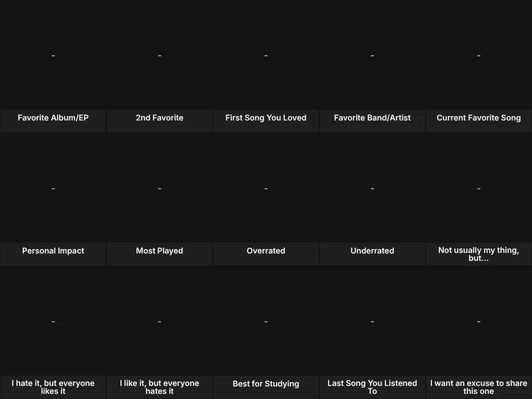This screenshot has width=532, height=399.
Task: Choose the Favorite Band/Artist label
Action: click(x=372, y=118)
